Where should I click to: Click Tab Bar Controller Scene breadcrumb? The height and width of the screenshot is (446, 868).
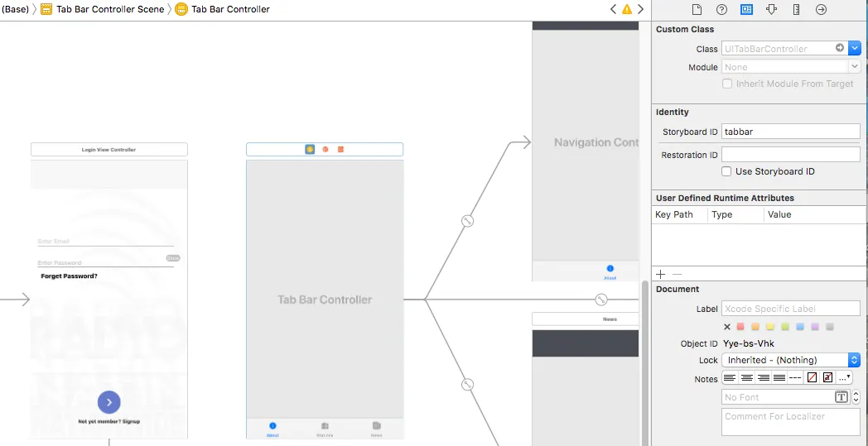pos(103,9)
